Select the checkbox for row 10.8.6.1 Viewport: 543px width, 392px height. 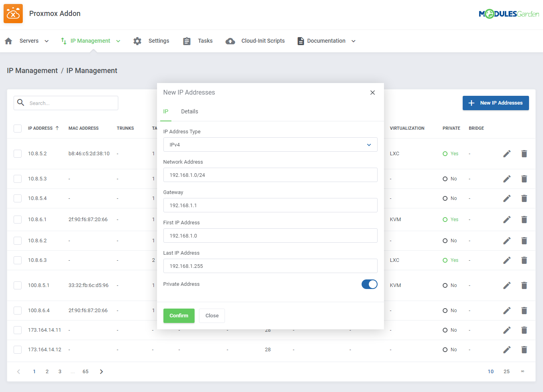pos(18,220)
